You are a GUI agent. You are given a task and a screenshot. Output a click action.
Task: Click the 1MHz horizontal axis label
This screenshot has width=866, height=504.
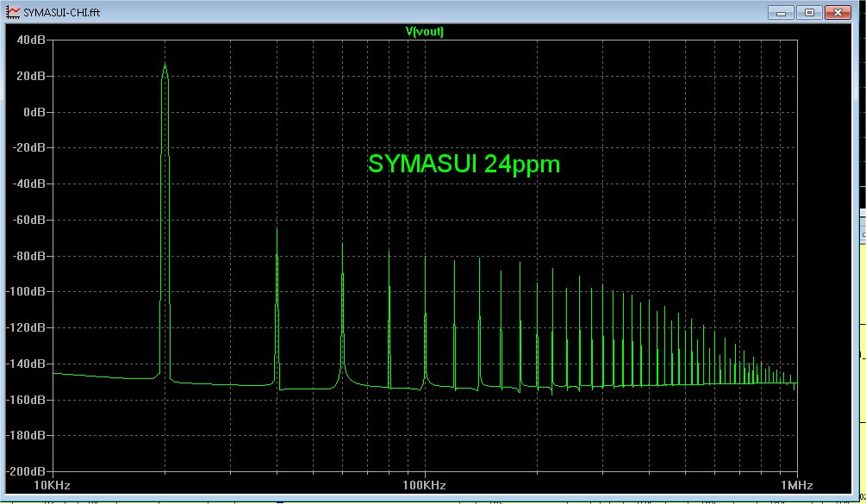(x=796, y=485)
